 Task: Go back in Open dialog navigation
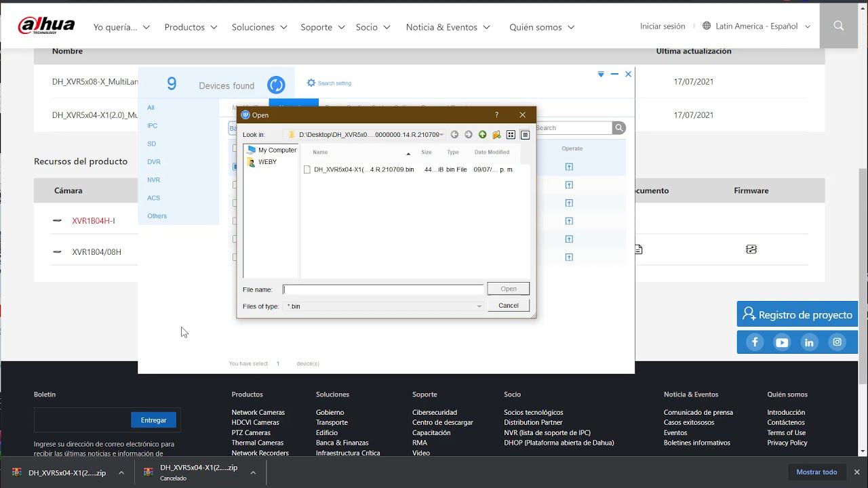(454, 135)
